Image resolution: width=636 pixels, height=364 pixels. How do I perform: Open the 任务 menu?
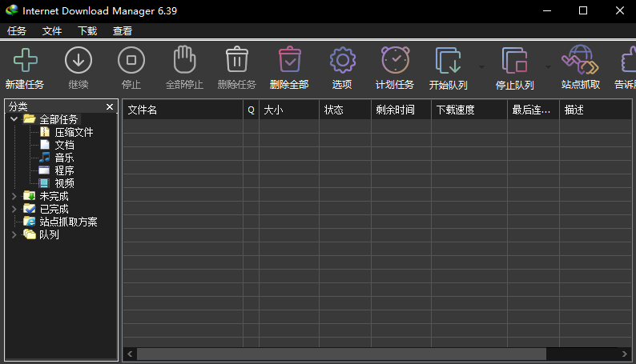(17, 30)
